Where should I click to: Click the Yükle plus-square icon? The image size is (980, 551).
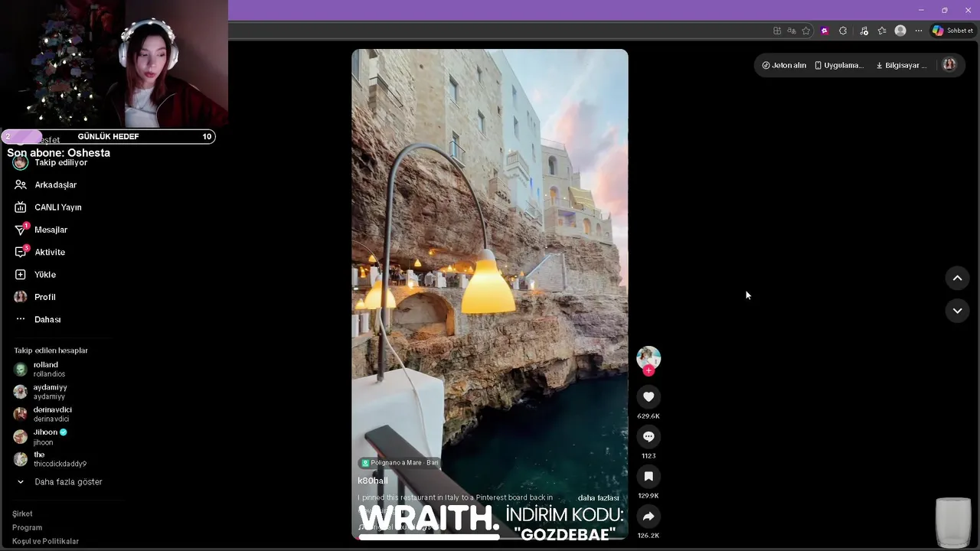click(21, 274)
